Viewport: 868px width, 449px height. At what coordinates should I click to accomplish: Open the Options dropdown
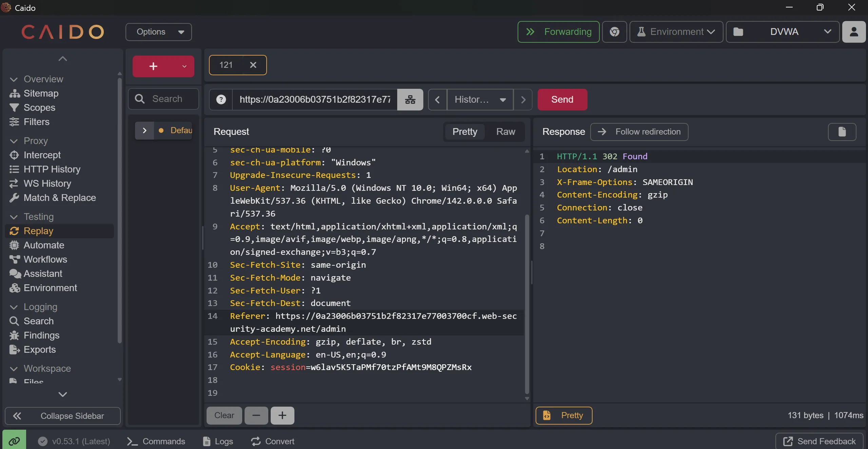[x=159, y=32]
